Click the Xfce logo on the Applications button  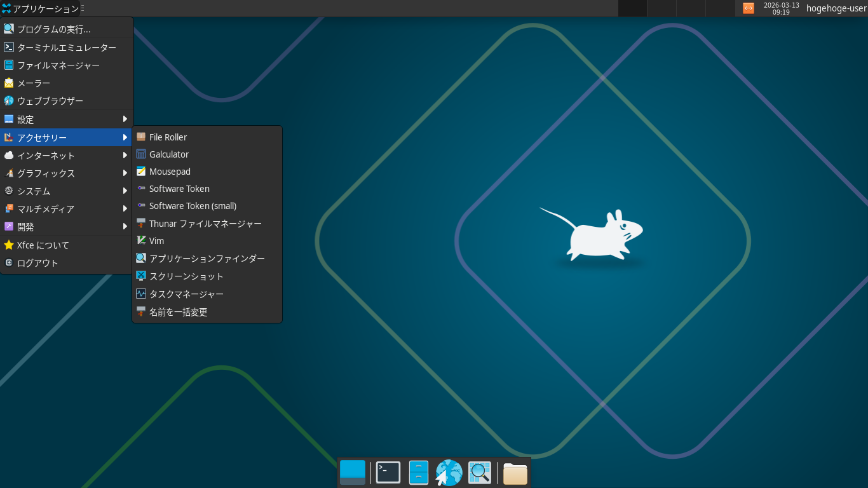(8, 8)
